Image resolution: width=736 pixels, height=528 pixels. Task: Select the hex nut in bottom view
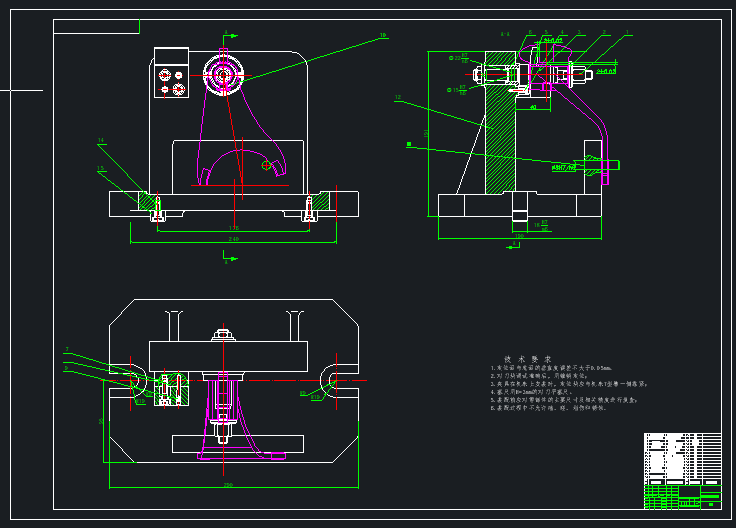click(223, 336)
